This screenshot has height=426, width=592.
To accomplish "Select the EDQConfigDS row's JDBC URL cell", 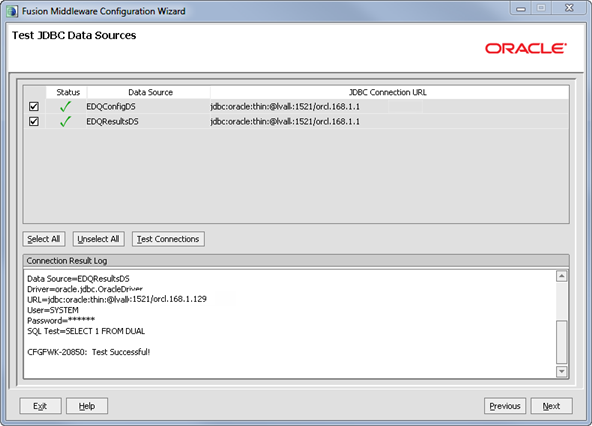I will pos(389,106).
